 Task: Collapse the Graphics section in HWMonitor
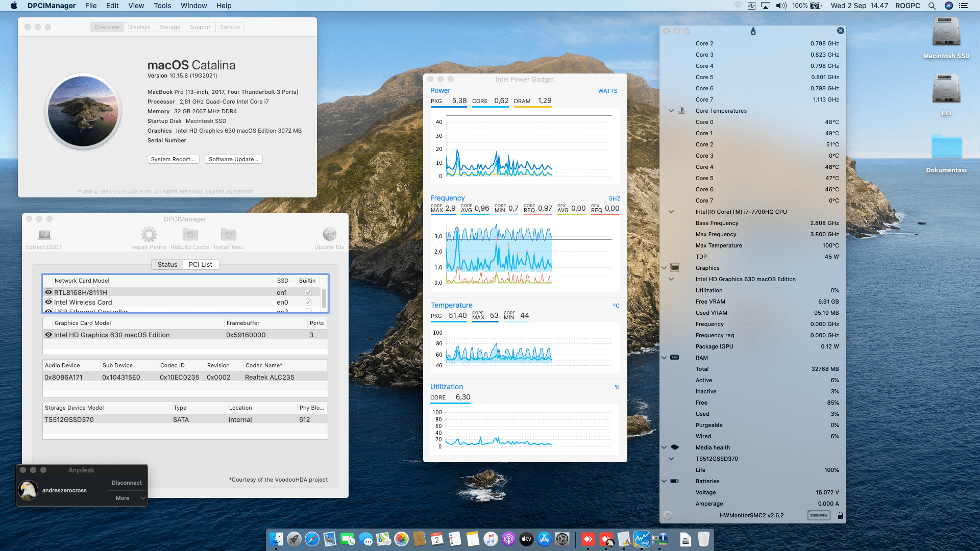click(664, 268)
